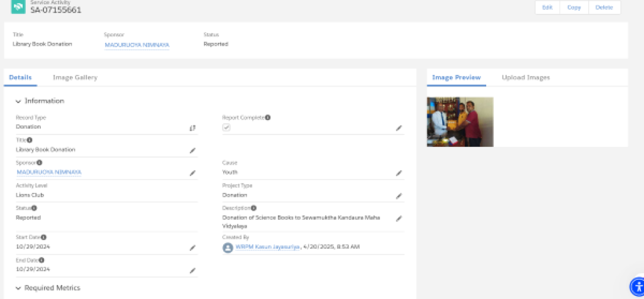Collapse the Information section
Viewport: 644px width, 299px height.
click(x=18, y=101)
